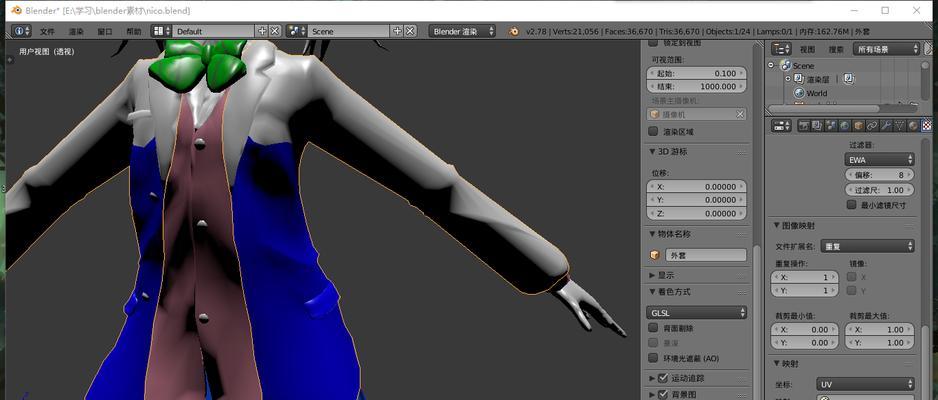Switch to the World properties globe icon

pos(845,126)
